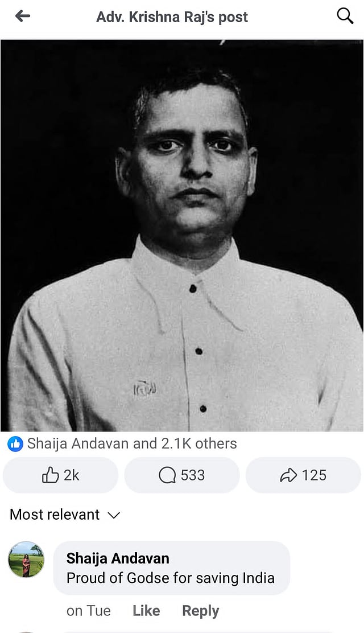Reply to Shaija Andavan's comment

(201, 611)
